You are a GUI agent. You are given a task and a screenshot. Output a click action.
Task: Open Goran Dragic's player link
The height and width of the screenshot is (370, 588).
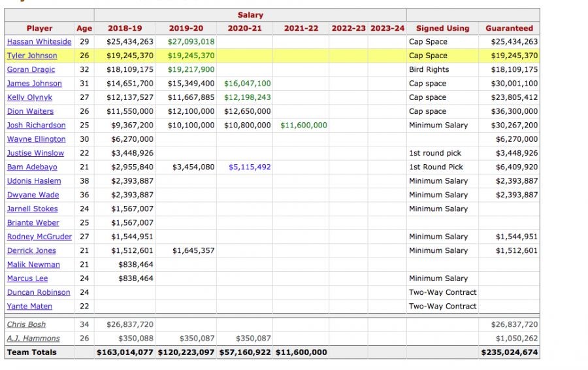pyautogui.click(x=31, y=69)
